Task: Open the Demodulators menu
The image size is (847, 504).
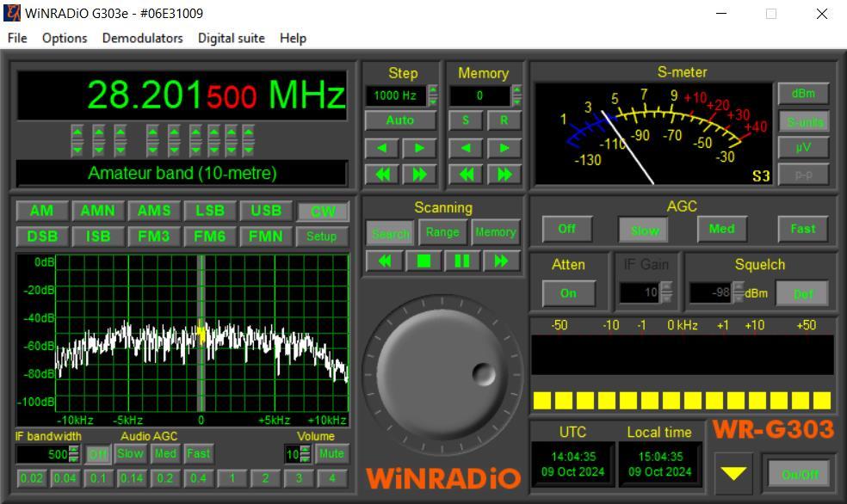Action: pos(142,38)
